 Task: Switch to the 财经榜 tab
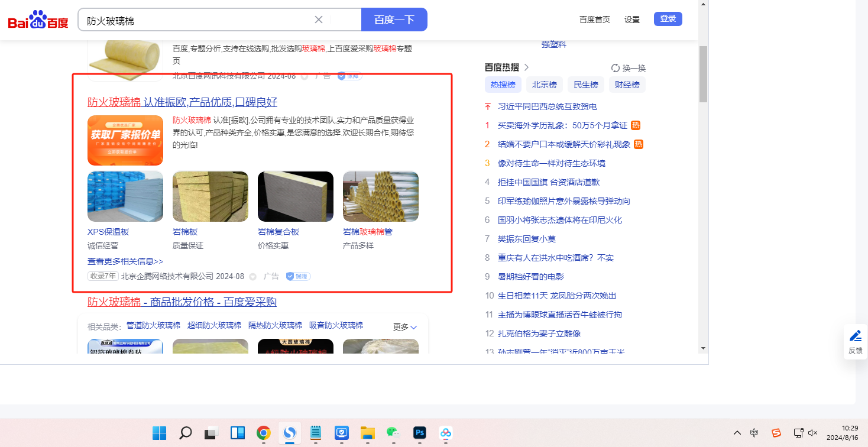pos(627,85)
